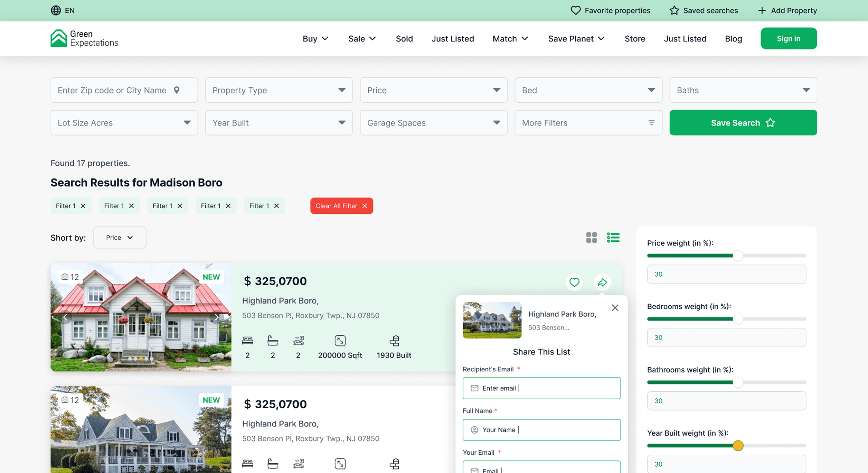Click the Bathrooms weight value box
Screen dimensions: 868x473
(727, 401)
